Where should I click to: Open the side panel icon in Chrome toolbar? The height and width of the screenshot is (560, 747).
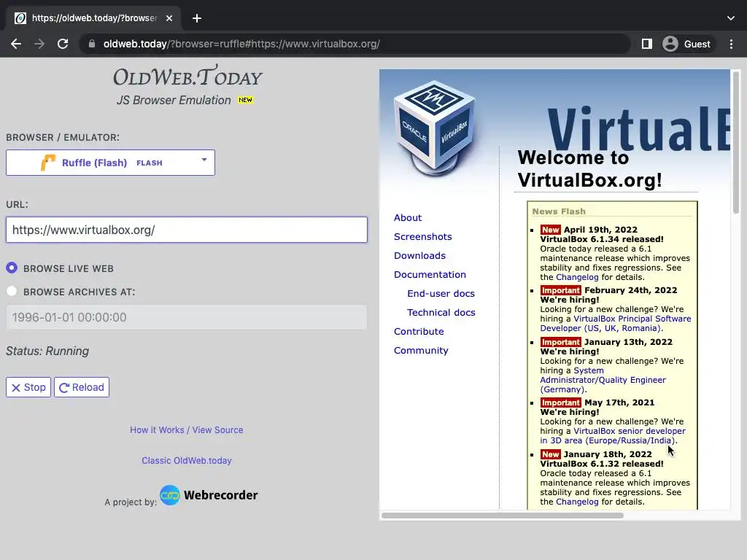646,44
